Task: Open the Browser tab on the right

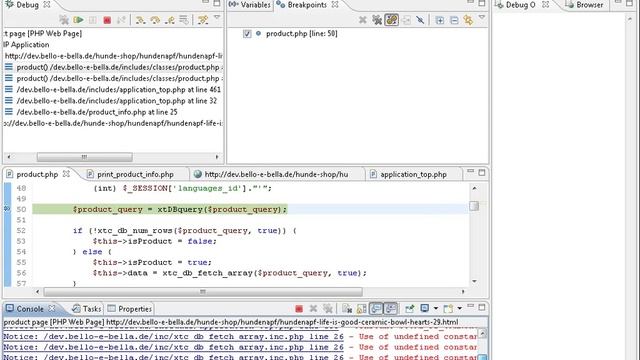Action: [584, 5]
